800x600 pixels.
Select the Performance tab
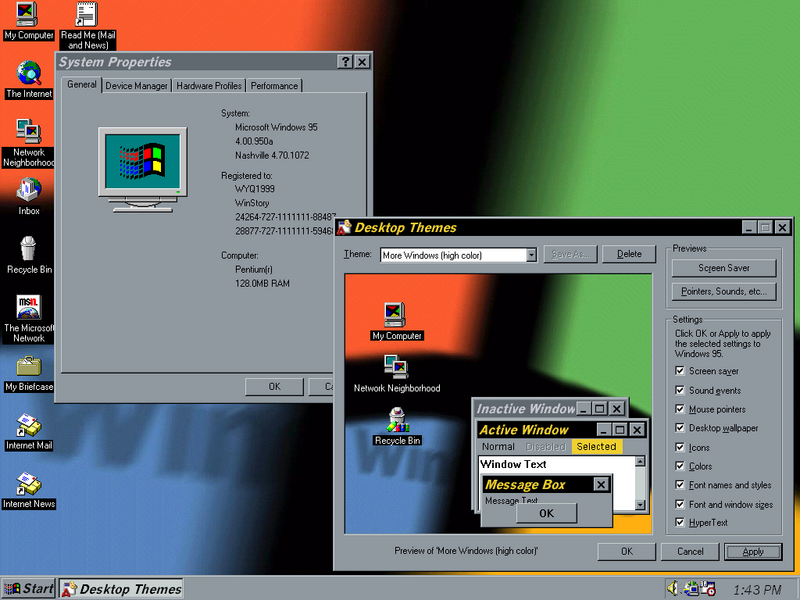pyautogui.click(x=274, y=86)
